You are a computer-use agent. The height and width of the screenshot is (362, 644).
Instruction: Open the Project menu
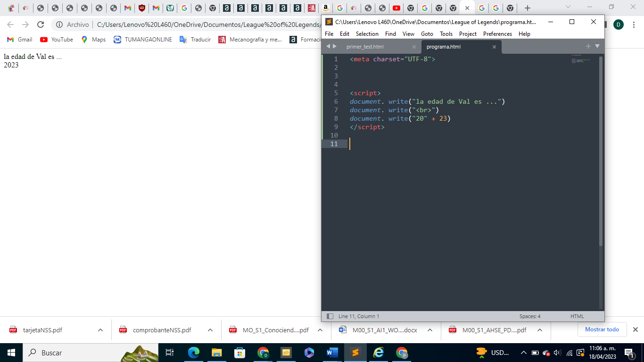pos(468,34)
